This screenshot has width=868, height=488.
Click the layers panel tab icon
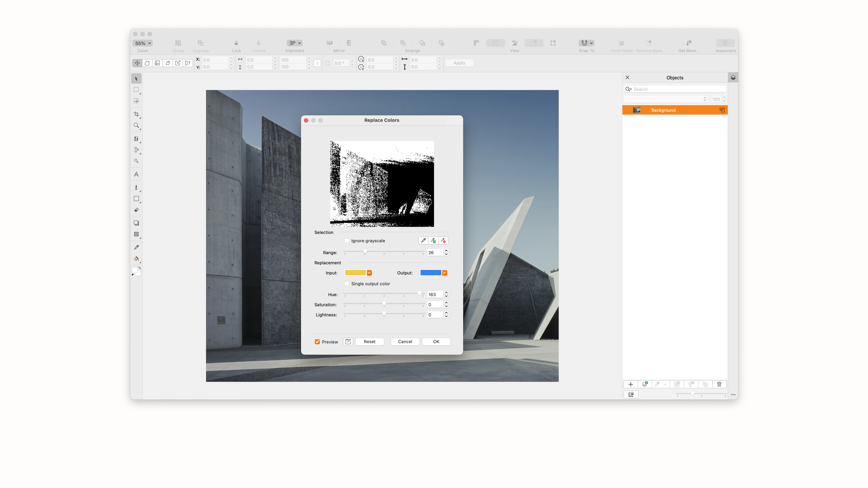point(733,77)
